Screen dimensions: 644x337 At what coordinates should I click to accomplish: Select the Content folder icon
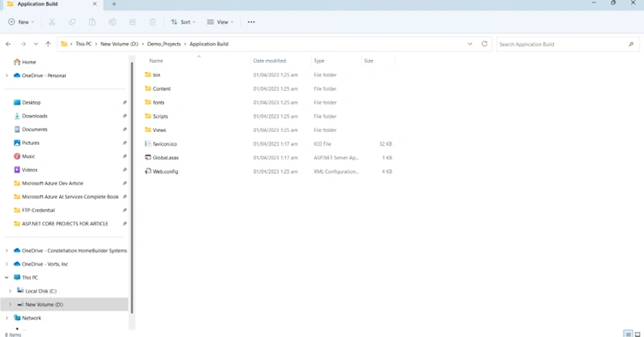(148, 88)
